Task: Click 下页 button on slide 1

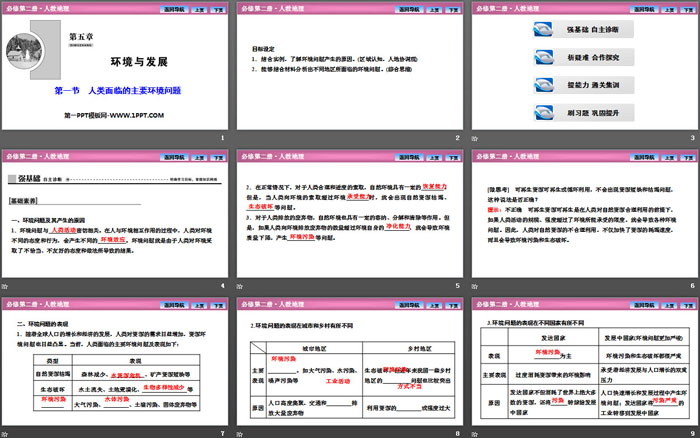Action: pyautogui.click(x=218, y=9)
